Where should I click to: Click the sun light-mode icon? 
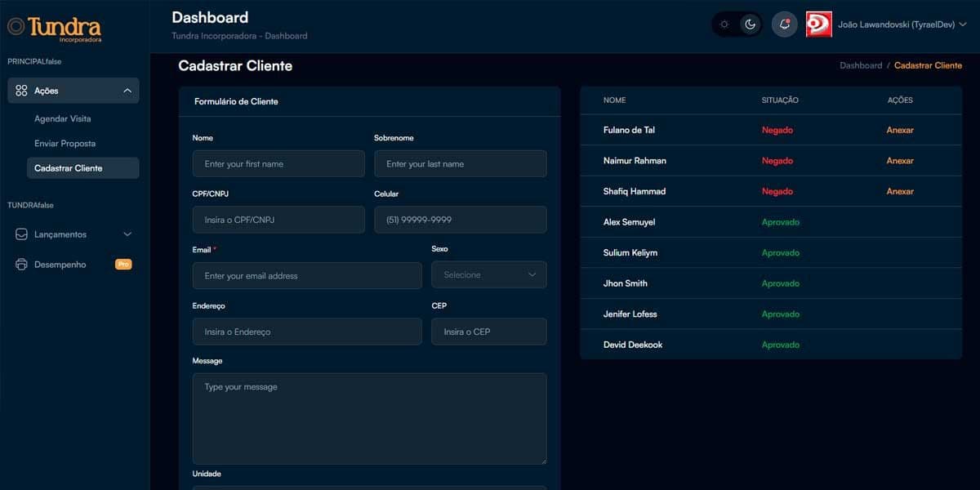(x=724, y=24)
